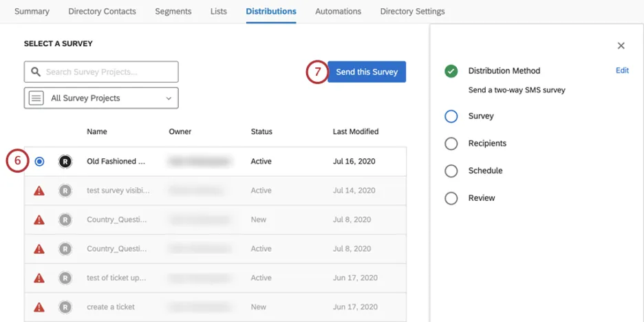
Task: Select the Recipients step circle
Action: [x=451, y=144]
